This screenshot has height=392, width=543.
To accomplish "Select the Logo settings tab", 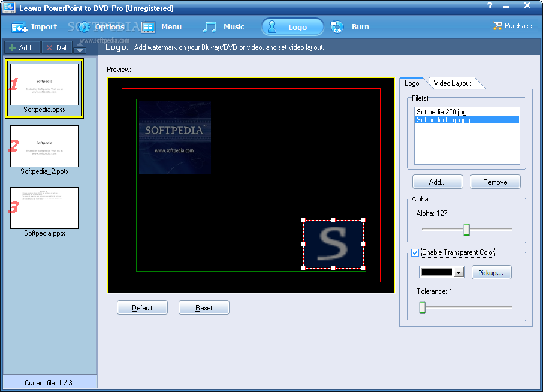I will [412, 83].
